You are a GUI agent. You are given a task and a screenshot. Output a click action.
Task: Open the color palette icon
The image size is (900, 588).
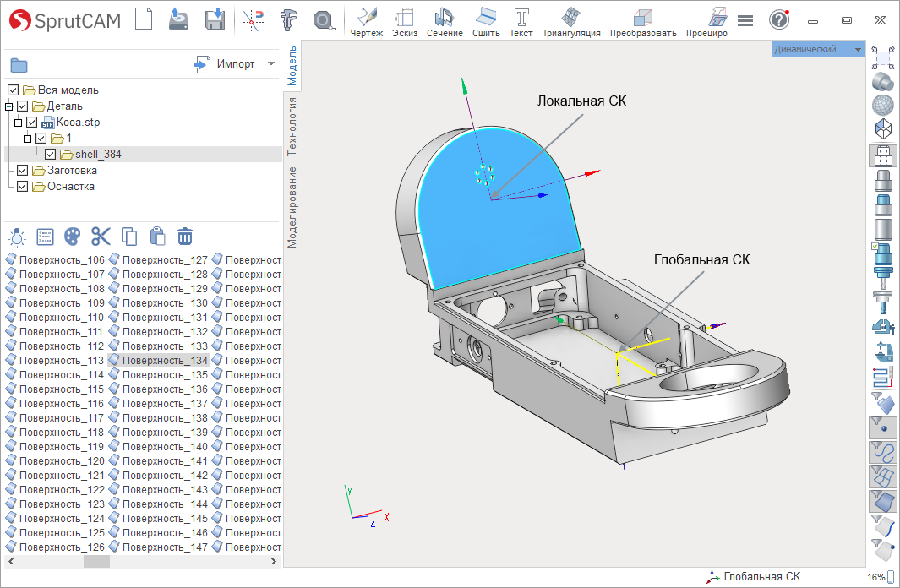point(72,237)
